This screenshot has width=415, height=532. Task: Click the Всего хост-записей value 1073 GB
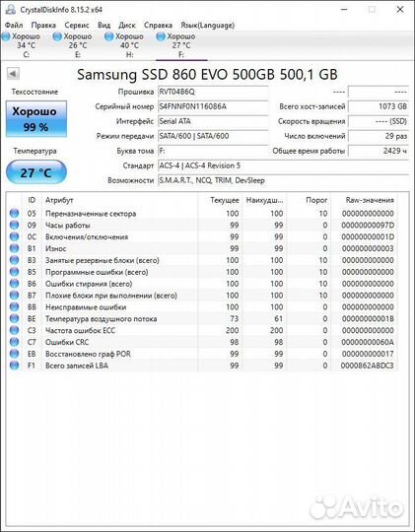[379, 106]
